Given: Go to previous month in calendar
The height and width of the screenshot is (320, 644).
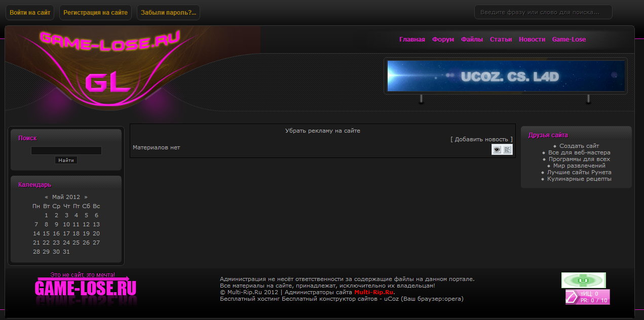Looking at the screenshot, I should coord(47,197).
